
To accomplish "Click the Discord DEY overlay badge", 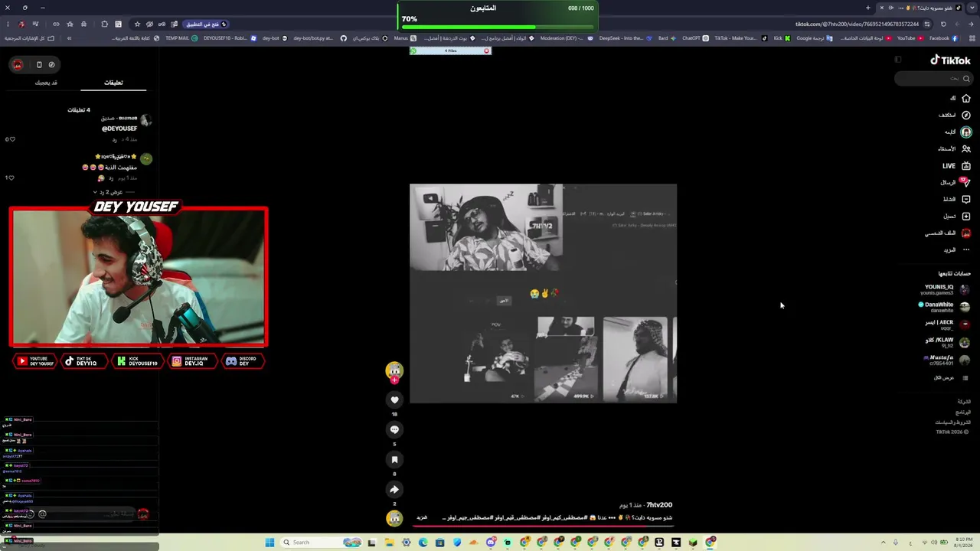I will 243,361.
